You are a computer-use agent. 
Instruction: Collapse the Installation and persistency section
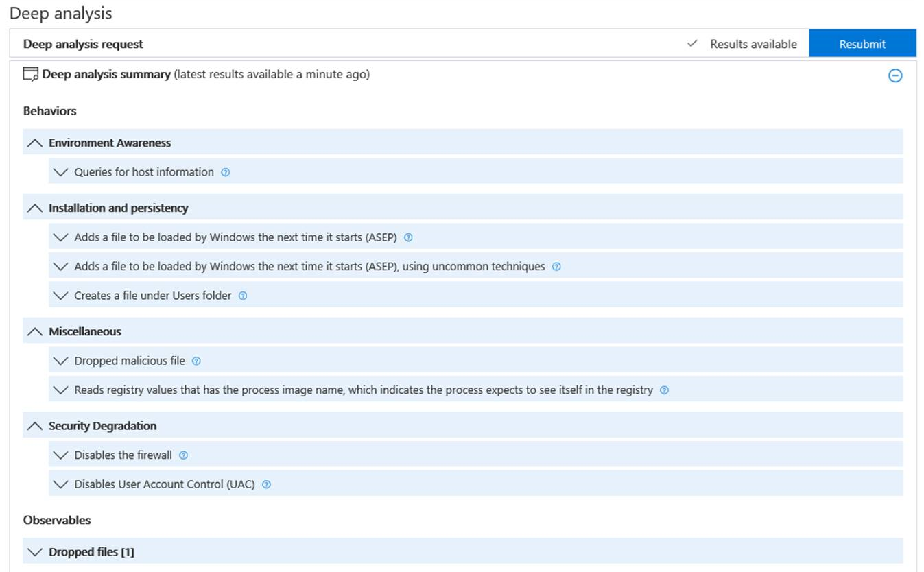(x=34, y=208)
